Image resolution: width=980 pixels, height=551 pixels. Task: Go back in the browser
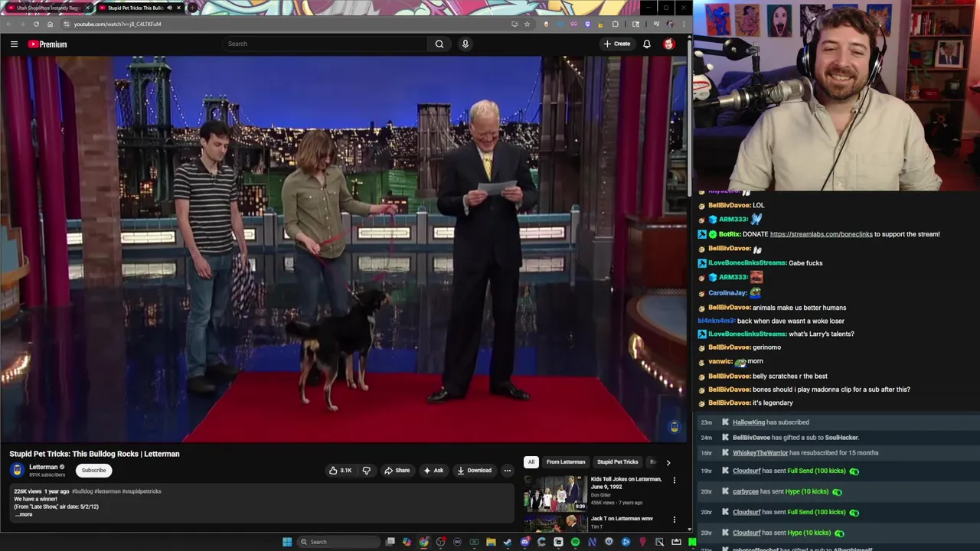pos(8,24)
